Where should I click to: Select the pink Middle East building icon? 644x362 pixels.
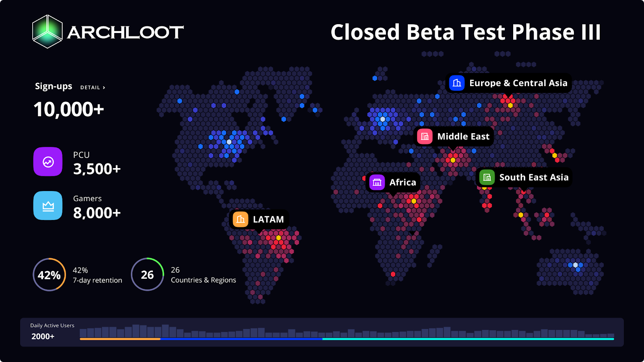click(425, 136)
